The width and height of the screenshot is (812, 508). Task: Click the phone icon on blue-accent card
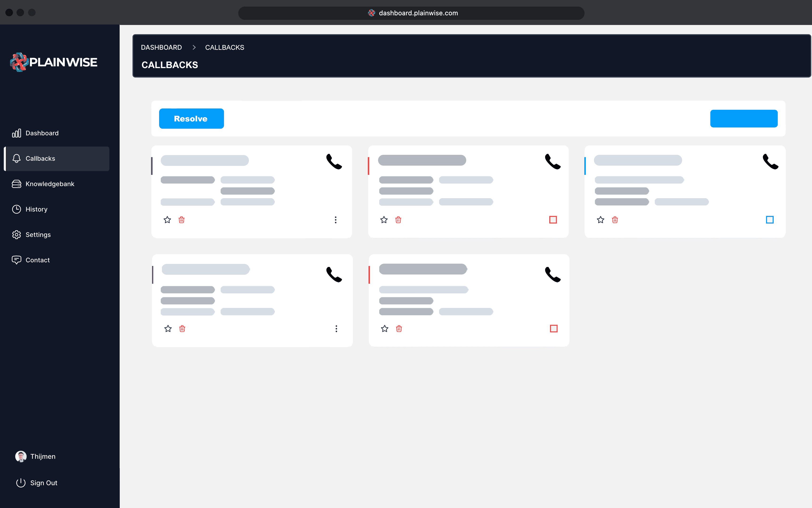click(770, 162)
